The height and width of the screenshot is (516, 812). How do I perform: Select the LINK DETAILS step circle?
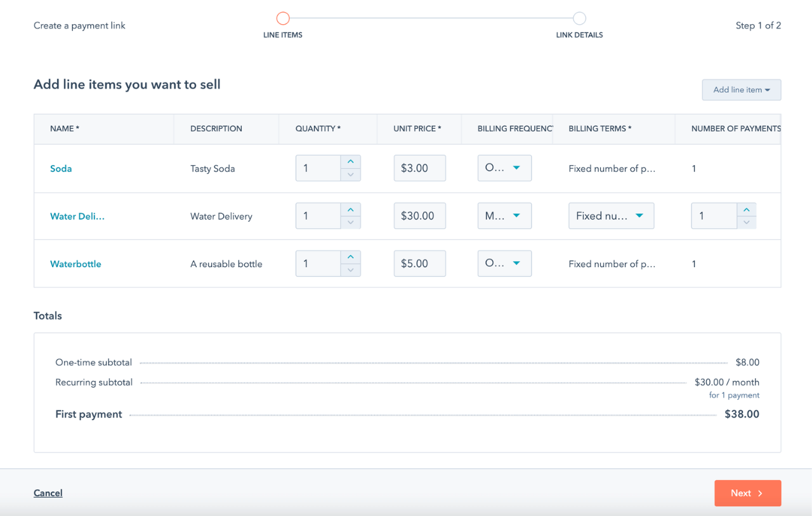click(x=579, y=18)
